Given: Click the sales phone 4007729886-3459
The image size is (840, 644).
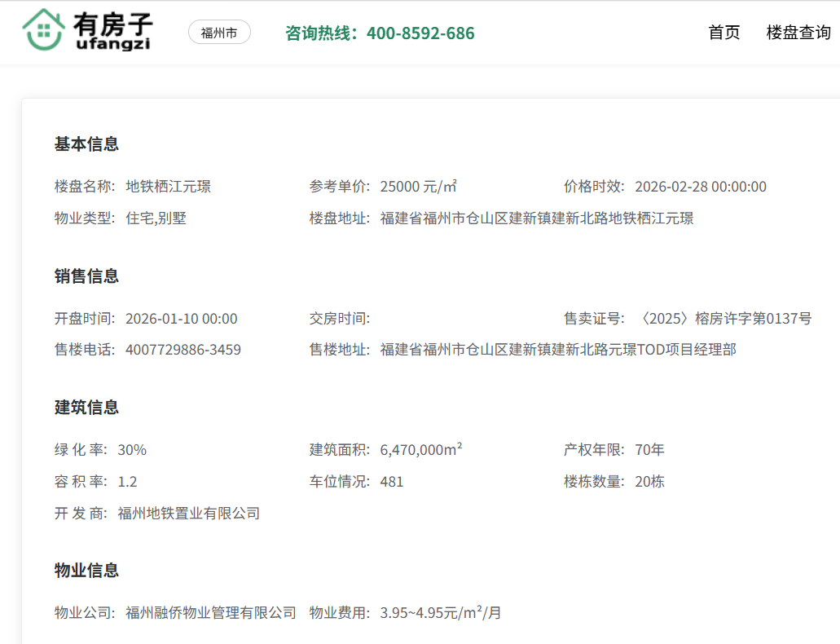Looking at the screenshot, I should (x=183, y=350).
